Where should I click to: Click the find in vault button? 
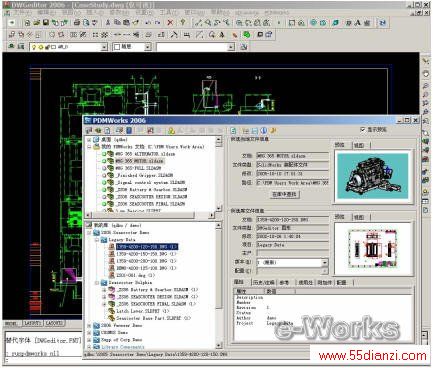pyautogui.click(x=284, y=194)
